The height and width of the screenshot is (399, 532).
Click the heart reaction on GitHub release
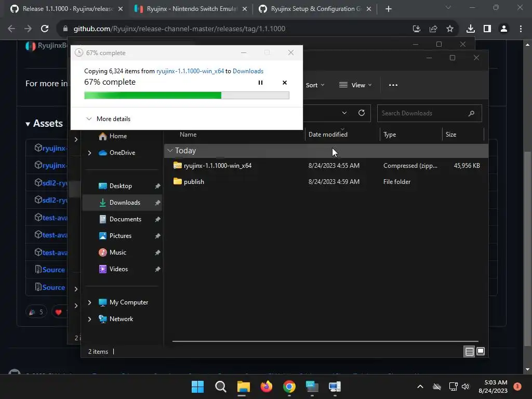coord(58,312)
